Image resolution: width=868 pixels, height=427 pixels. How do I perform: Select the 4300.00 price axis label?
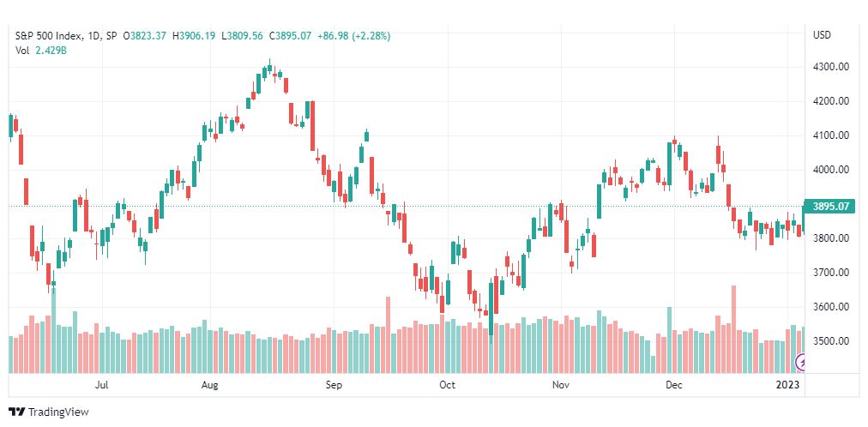point(831,67)
